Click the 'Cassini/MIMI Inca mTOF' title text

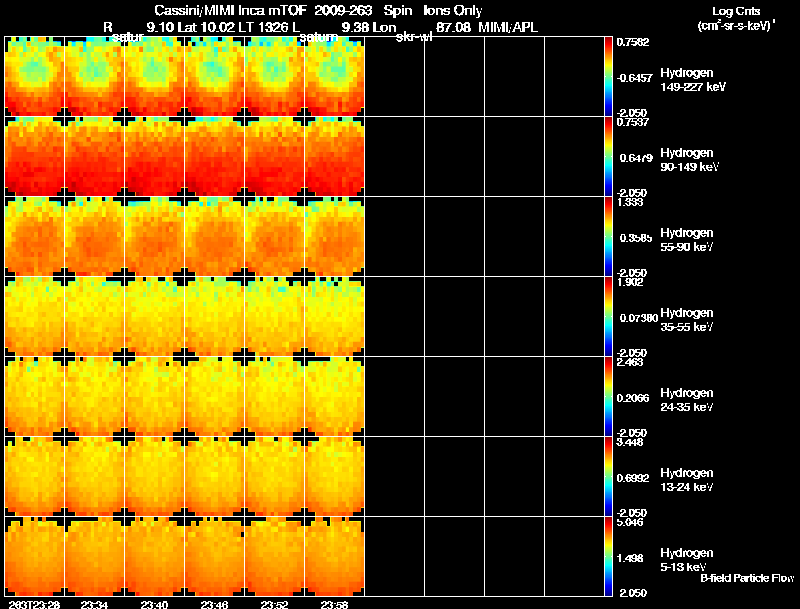230,11
